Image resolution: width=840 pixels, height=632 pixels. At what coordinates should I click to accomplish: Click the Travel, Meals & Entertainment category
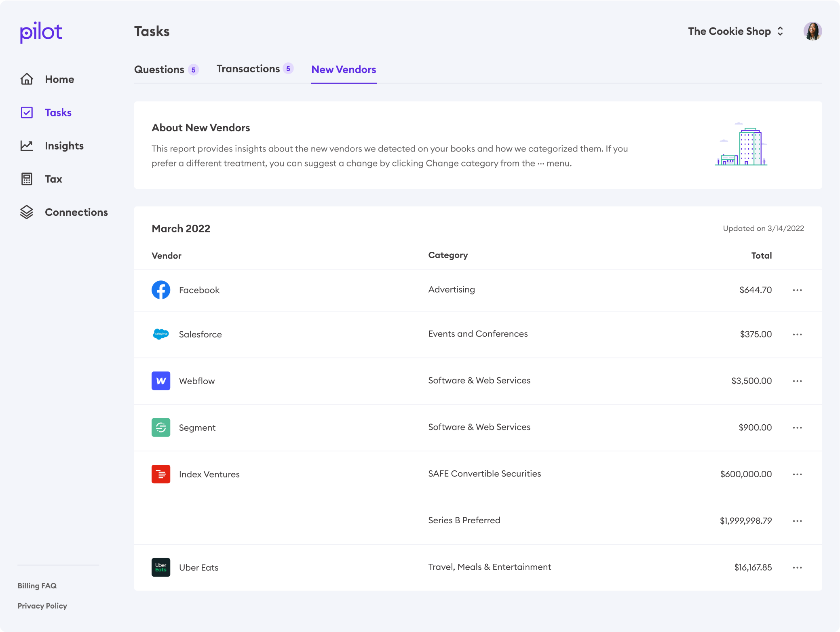coord(490,567)
